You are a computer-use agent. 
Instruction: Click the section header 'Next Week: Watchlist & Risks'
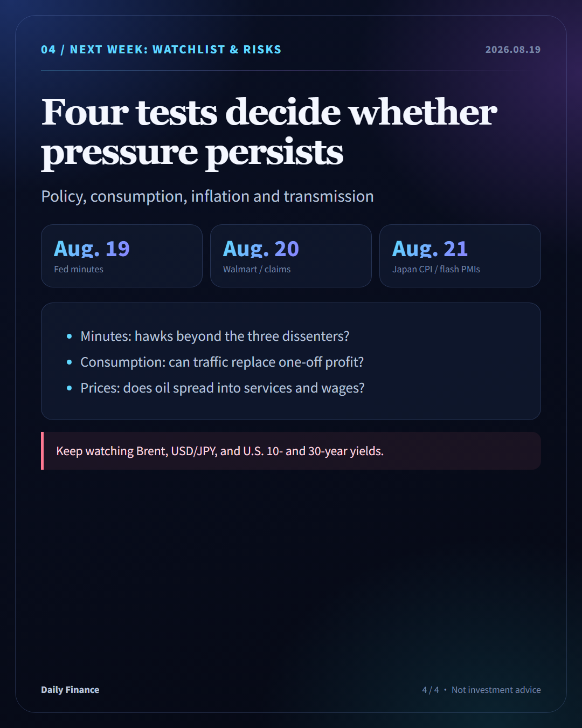161,50
